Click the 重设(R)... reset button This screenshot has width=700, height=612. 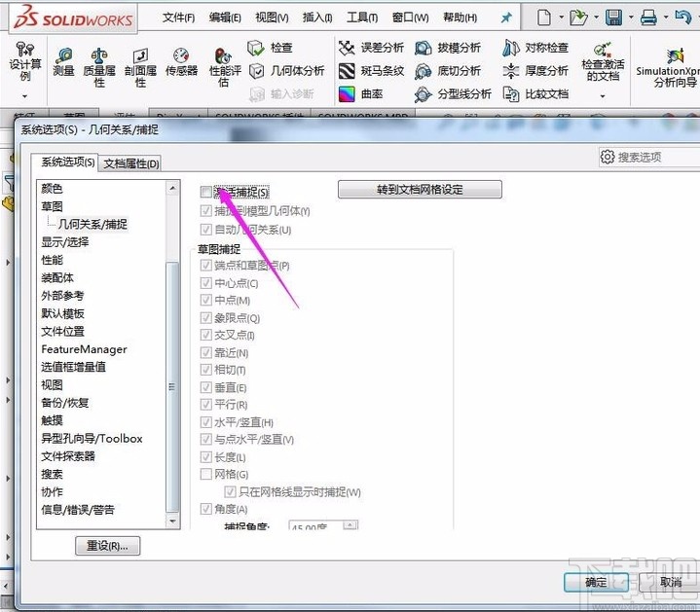click(108, 546)
